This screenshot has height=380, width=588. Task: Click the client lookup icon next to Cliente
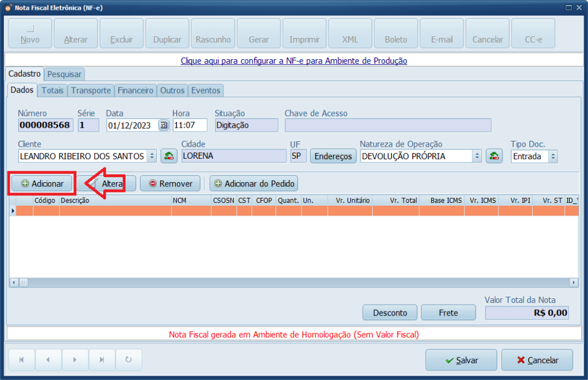tap(169, 156)
